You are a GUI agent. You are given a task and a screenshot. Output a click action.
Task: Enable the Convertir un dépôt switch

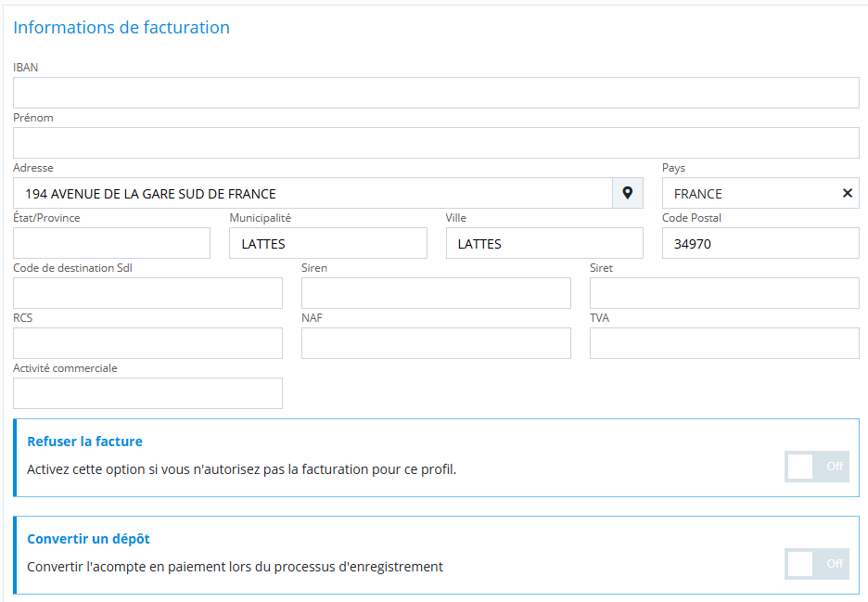click(817, 563)
